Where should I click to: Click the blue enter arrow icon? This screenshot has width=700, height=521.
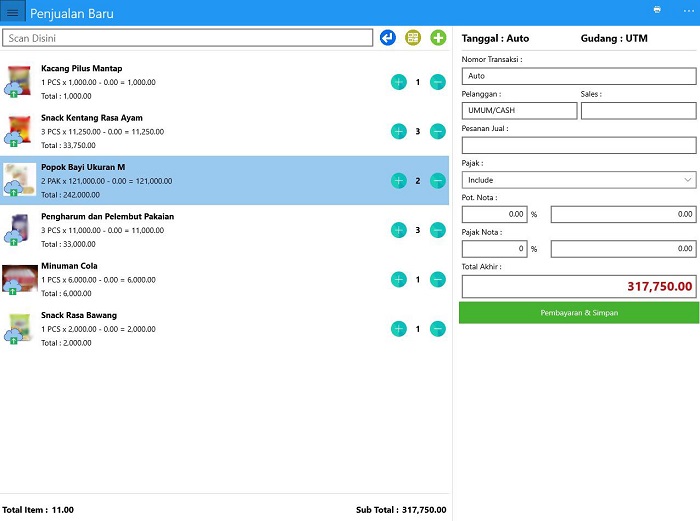(x=388, y=38)
